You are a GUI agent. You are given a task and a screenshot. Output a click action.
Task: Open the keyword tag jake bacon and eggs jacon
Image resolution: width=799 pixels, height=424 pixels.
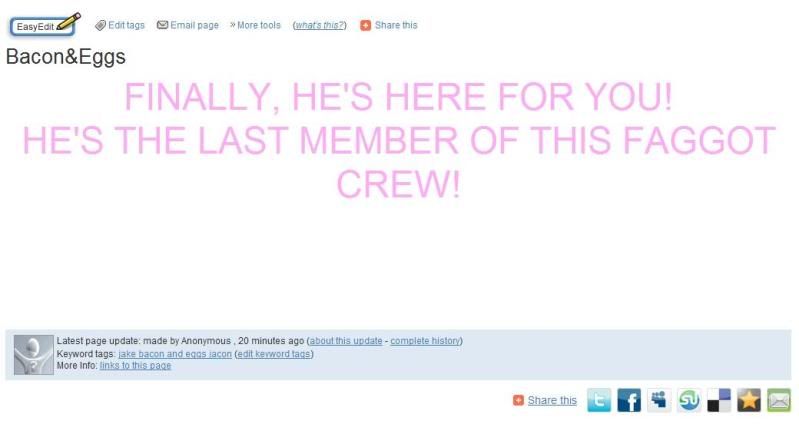(x=175, y=354)
